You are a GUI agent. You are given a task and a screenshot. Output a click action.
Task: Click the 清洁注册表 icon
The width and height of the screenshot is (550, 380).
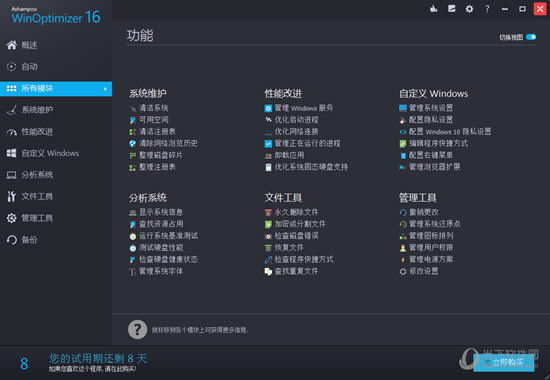point(132,132)
